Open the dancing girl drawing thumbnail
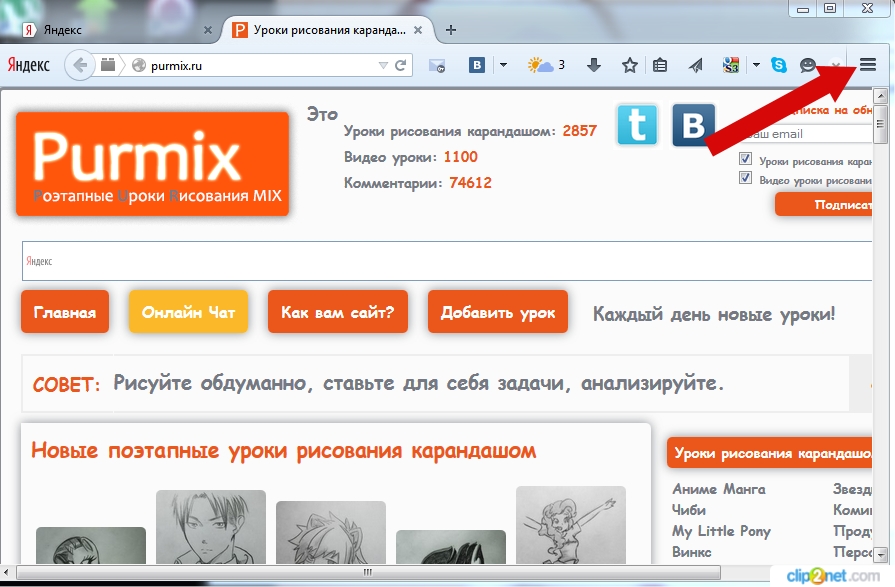The width and height of the screenshot is (895, 587). click(571, 525)
